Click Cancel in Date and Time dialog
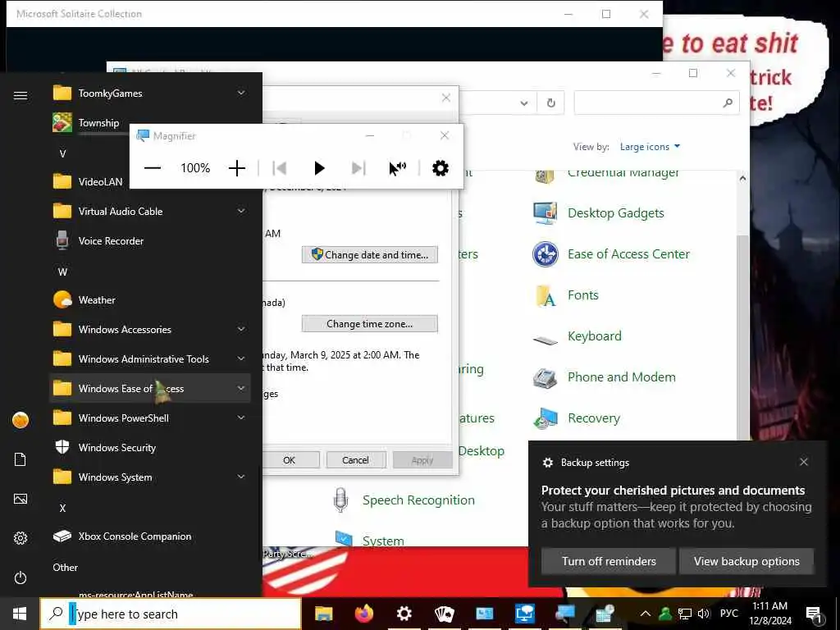Viewport: 840px width, 630px height. 356,460
